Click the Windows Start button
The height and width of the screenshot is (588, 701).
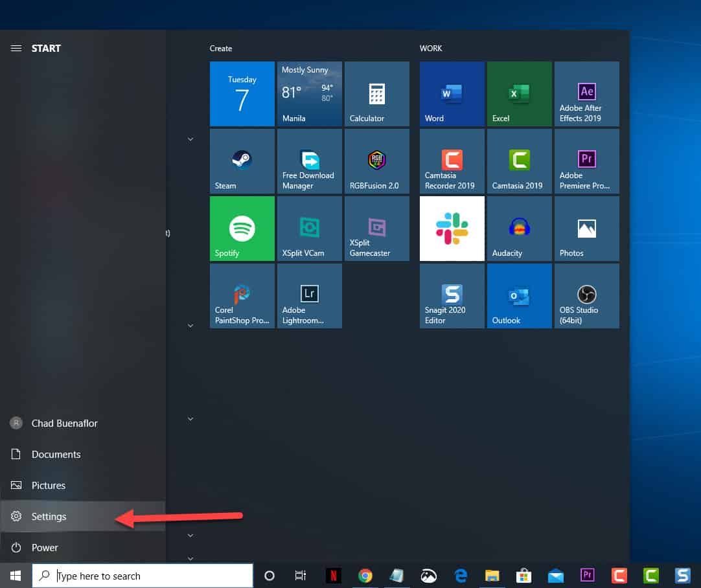click(16, 576)
